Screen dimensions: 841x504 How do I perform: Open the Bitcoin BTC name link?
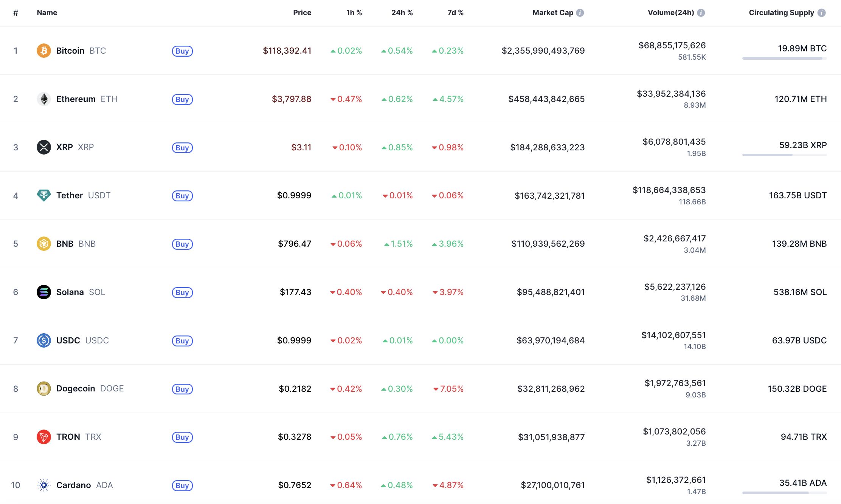(x=81, y=51)
